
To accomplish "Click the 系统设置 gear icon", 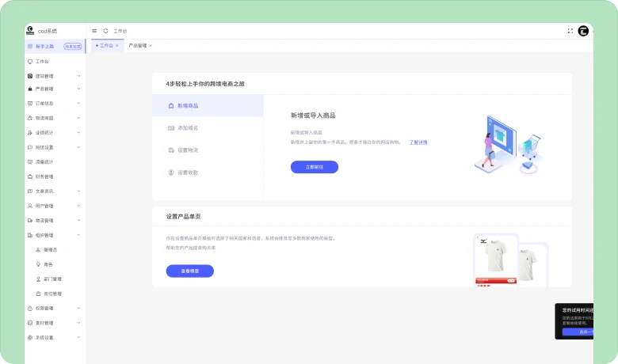I will (x=30, y=337).
